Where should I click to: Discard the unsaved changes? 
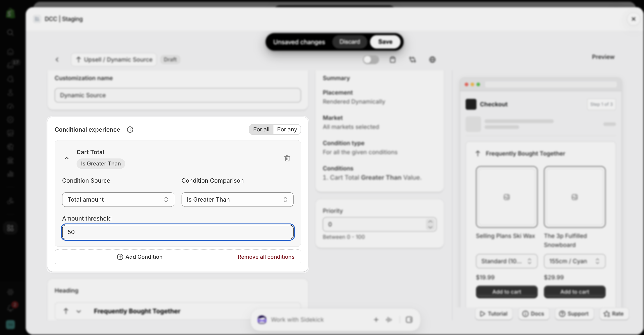(x=350, y=42)
